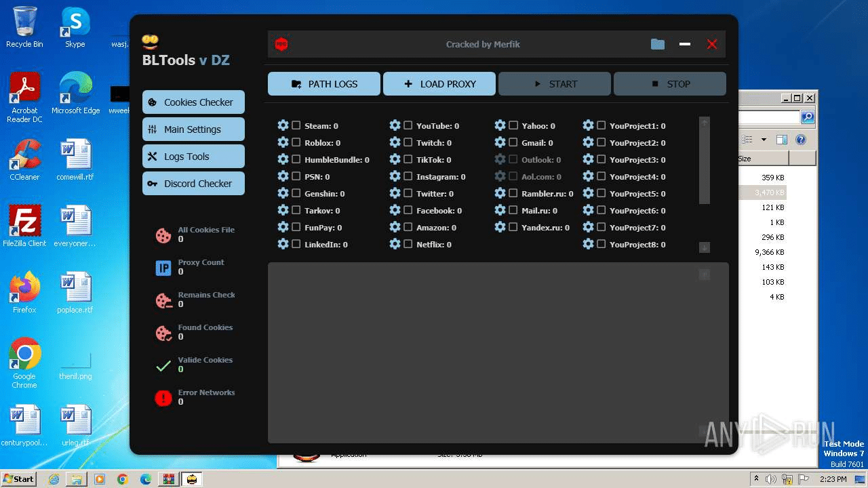Tick the PSN checkbox
Screen dimensions: 868x488
296,176
